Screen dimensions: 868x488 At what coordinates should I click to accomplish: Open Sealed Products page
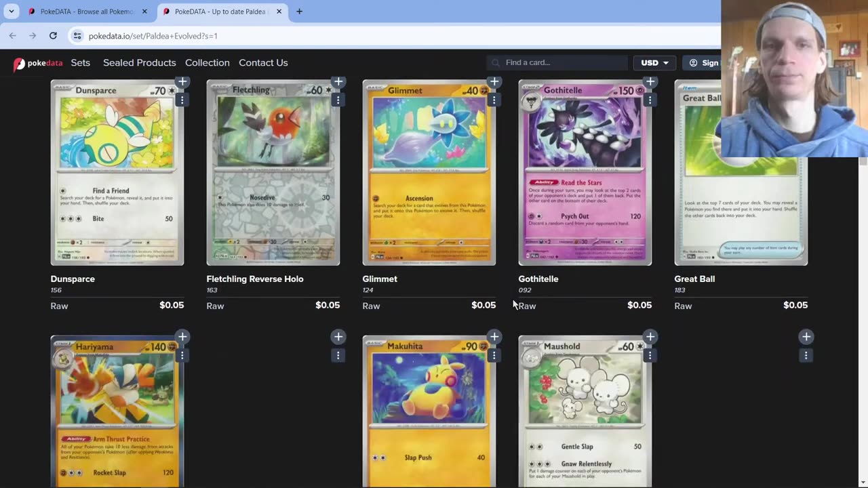pos(139,62)
